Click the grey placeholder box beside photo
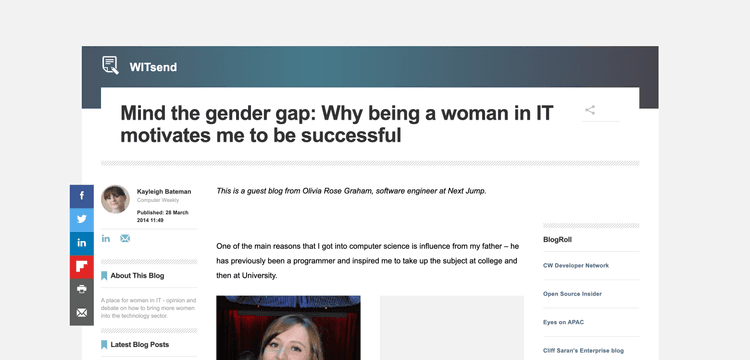The width and height of the screenshot is (750, 360). pyautogui.click(x=452, y=328)
